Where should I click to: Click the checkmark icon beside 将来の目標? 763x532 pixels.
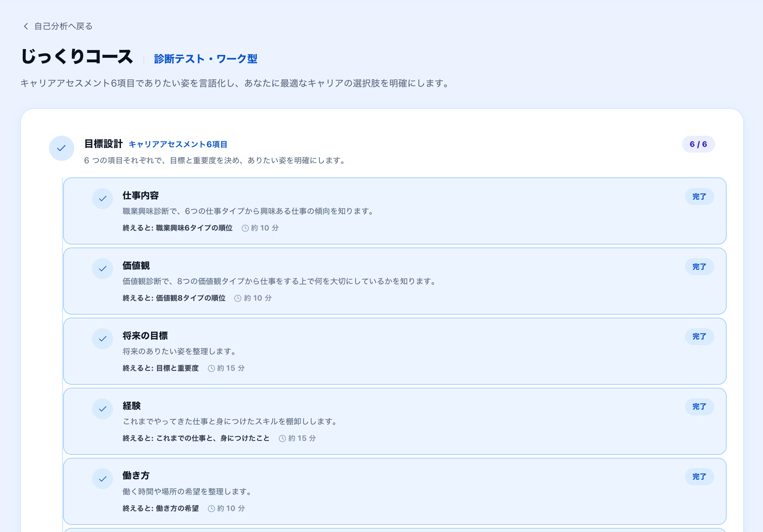(103, 339)
